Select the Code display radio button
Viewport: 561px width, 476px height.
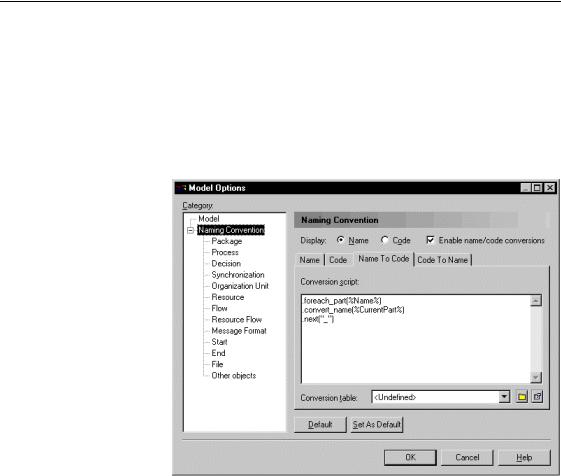point(385,240)
